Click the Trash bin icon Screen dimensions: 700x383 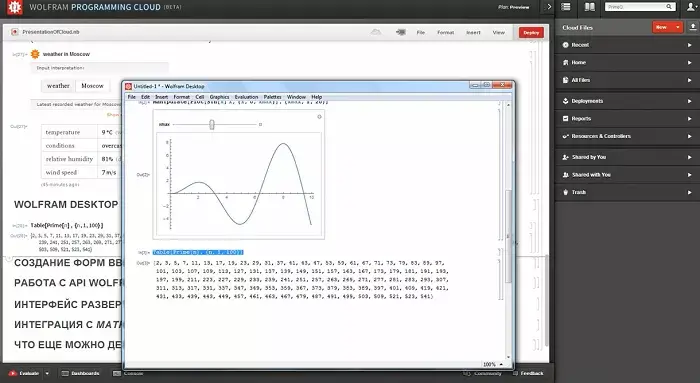tap(566, 192)
